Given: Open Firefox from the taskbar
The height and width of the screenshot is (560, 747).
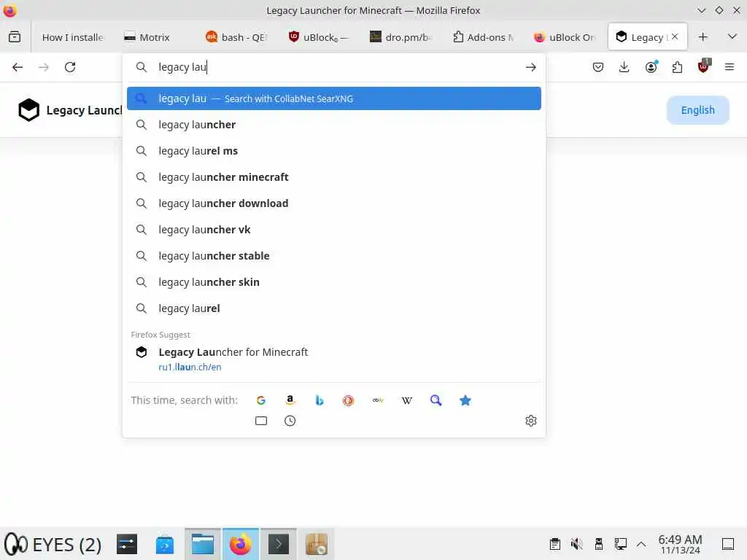Looking at the screenshot, I should click(241, 544).
